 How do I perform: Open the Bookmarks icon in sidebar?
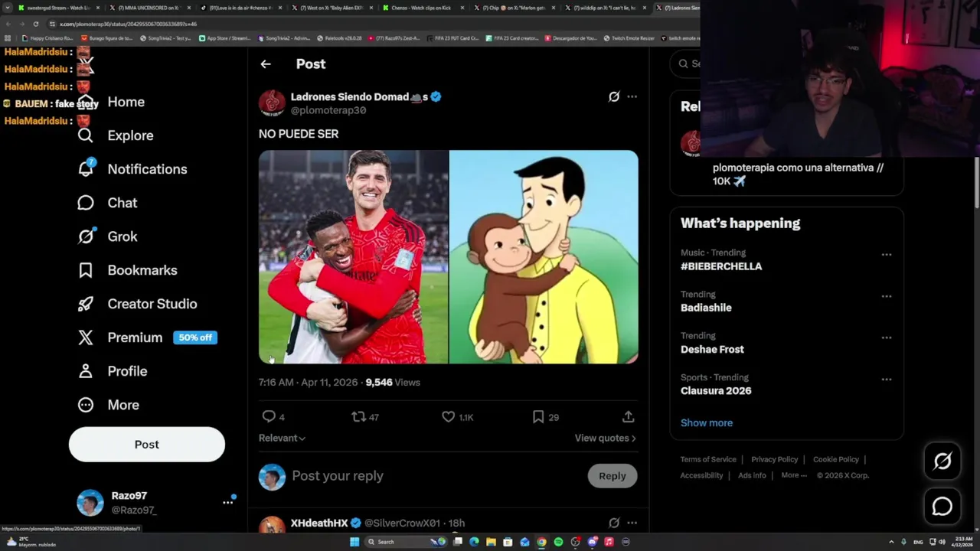86,270
